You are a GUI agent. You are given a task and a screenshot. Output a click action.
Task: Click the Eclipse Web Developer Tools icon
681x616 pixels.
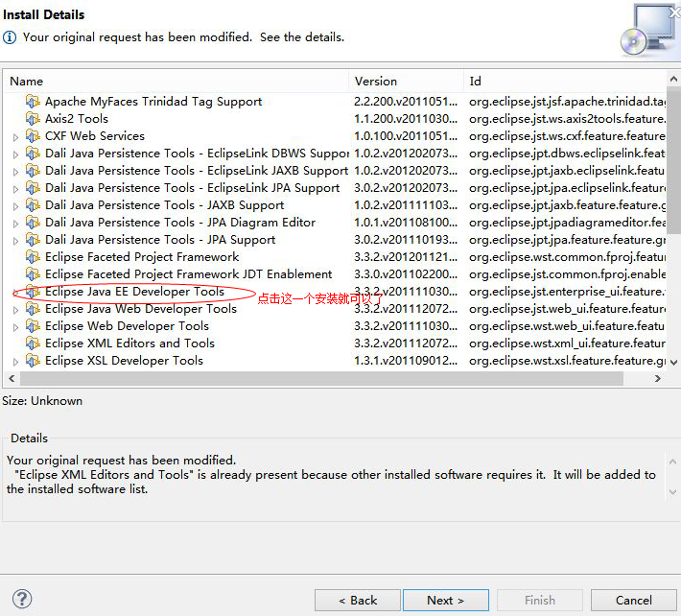(x=33, y=326)
